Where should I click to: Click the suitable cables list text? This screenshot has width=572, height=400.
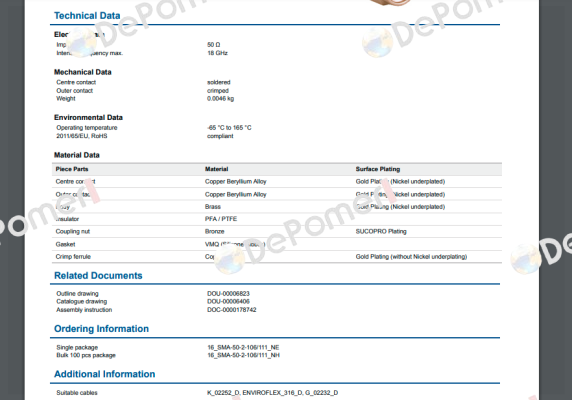pos(273,393)
